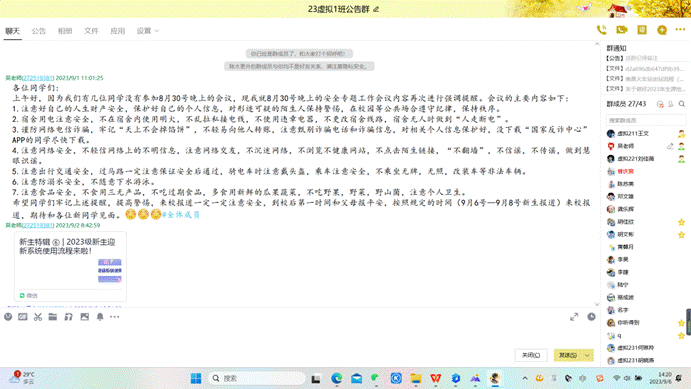The image size is (691, 389).
Task: Switch to the 聊天 tab
Action: 12,31
